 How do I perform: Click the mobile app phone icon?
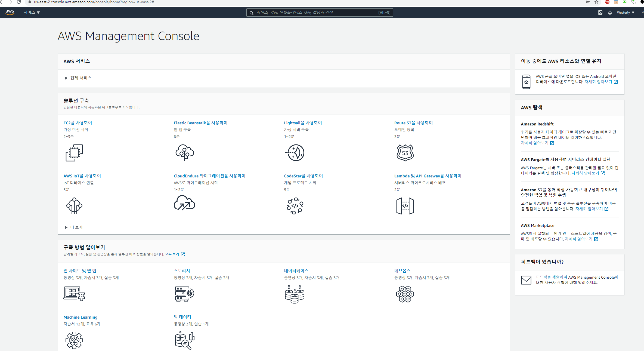526,81
